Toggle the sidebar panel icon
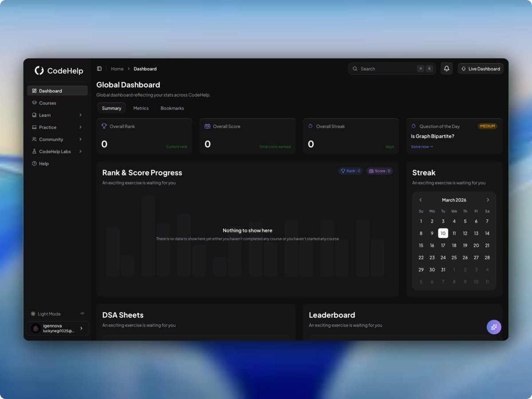Screen dimensions: 532x399 99,69
